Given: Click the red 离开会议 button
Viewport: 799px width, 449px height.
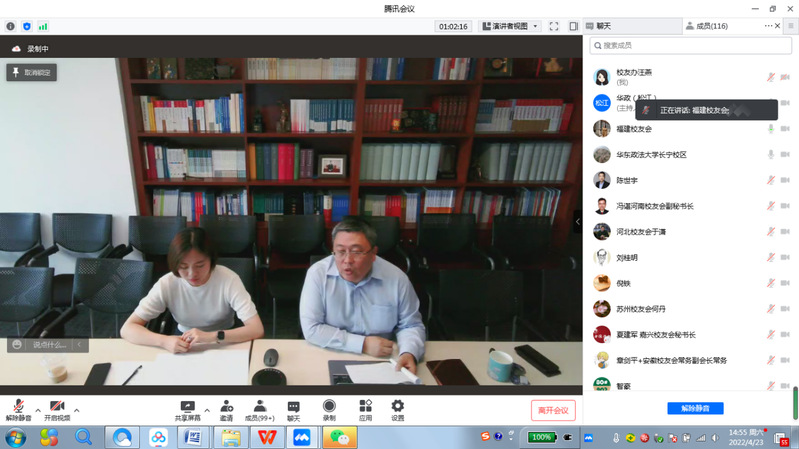Looking at the screenshot, I should pyautogui.click(x=552, y=410).
